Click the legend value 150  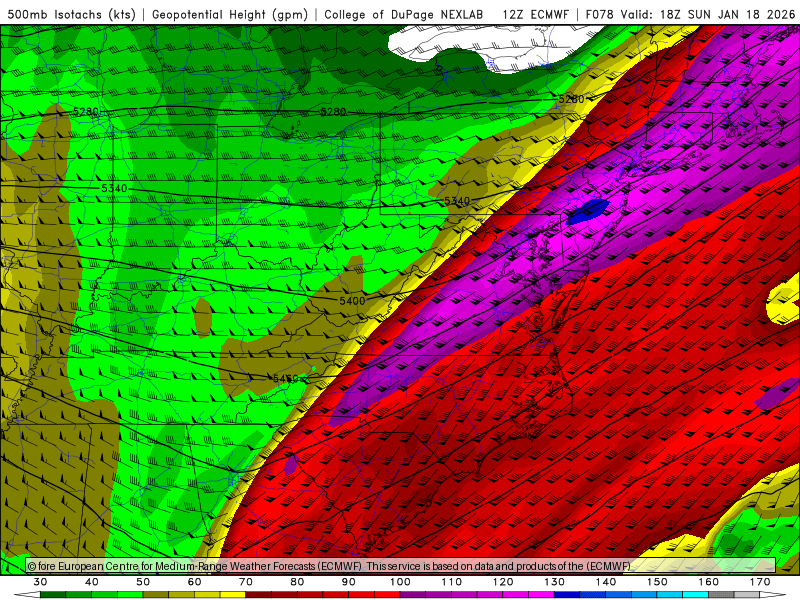[658, 582]
